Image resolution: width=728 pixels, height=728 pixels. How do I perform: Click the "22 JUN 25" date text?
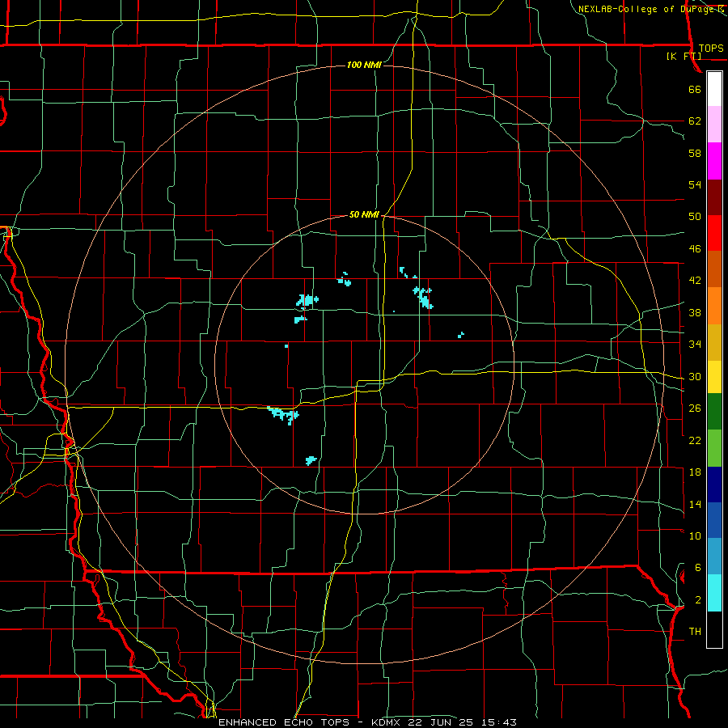click(x=442, y=722)
